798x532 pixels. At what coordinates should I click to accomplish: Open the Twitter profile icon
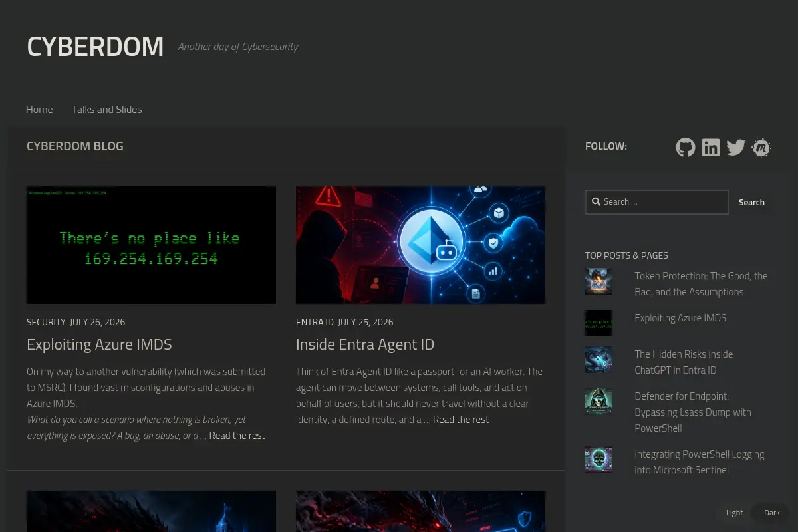736,147
